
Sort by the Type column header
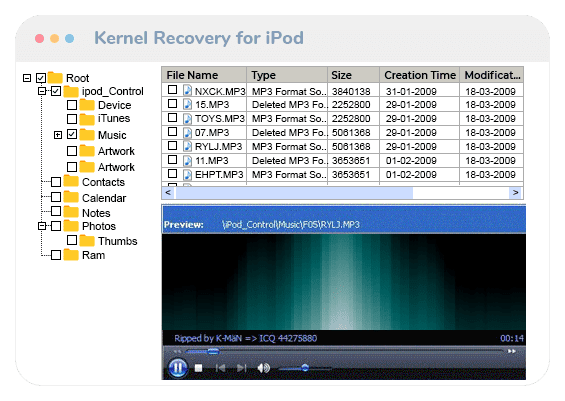(287, 75)
